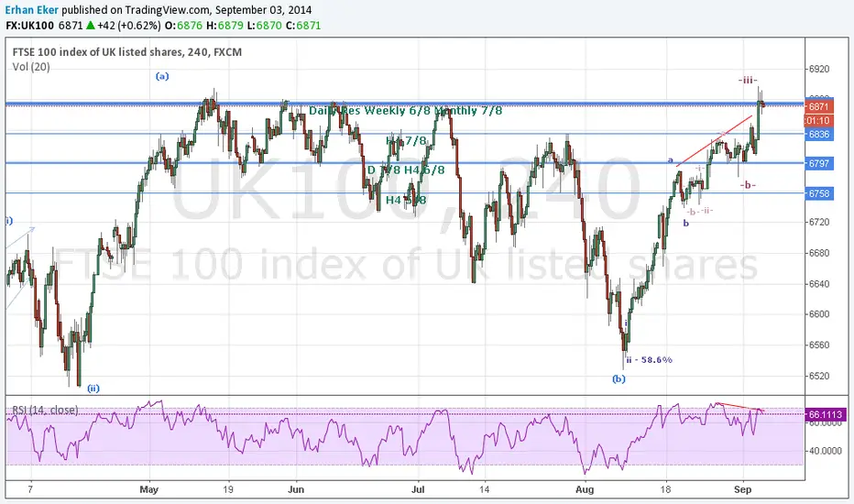Click the blue 6797 price level tag

coord(818,163)
